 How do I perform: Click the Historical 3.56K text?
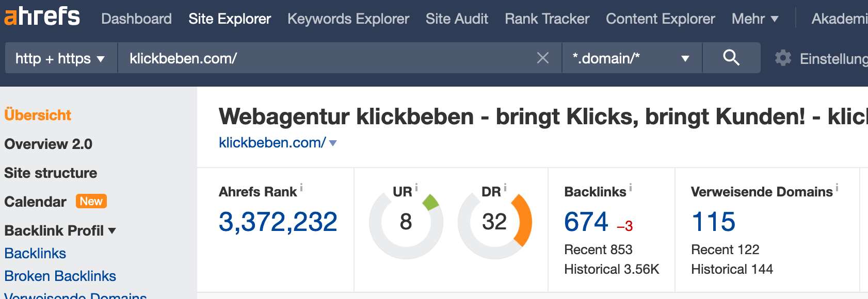pos(612,269)
